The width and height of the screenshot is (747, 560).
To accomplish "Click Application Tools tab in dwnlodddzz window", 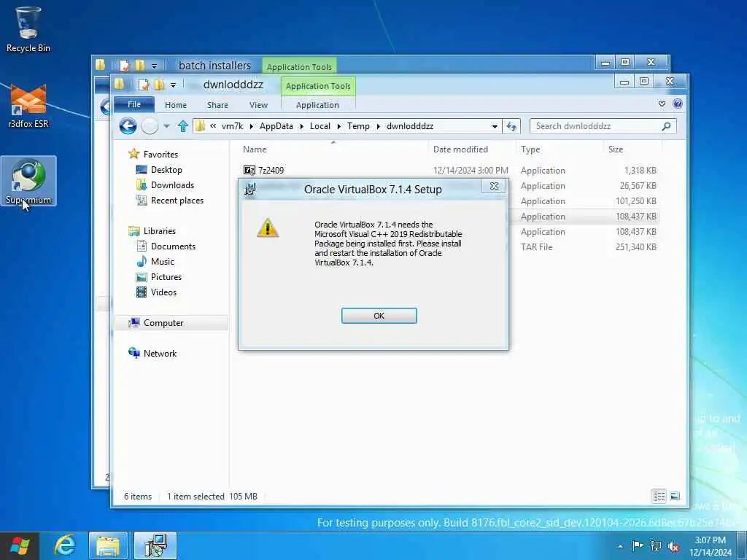I will pyautogui.click(x=318, y=86).
